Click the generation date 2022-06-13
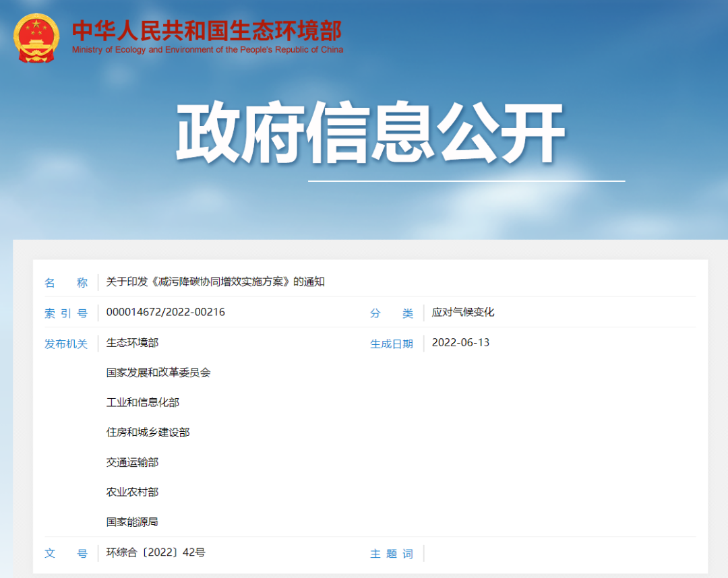This screenshot has height=578, width=728. click(460, 342)
